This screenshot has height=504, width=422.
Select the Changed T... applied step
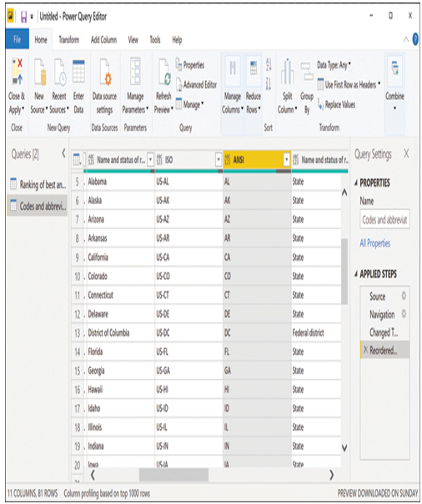click(x=384, y=332)
